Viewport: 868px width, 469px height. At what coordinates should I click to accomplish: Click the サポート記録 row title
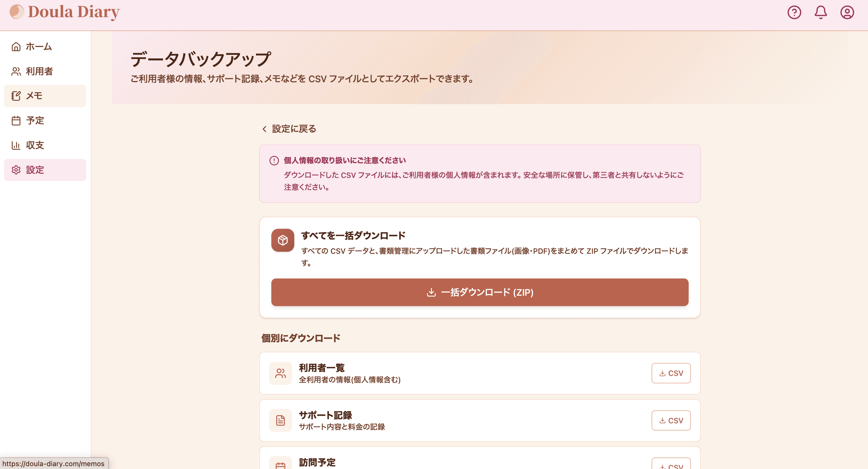(325, 415)
